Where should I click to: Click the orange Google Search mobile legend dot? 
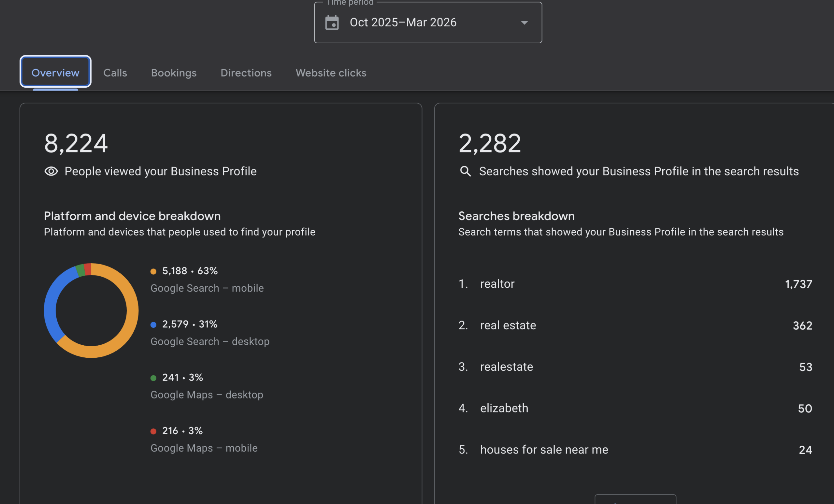(x=153, y=271)
